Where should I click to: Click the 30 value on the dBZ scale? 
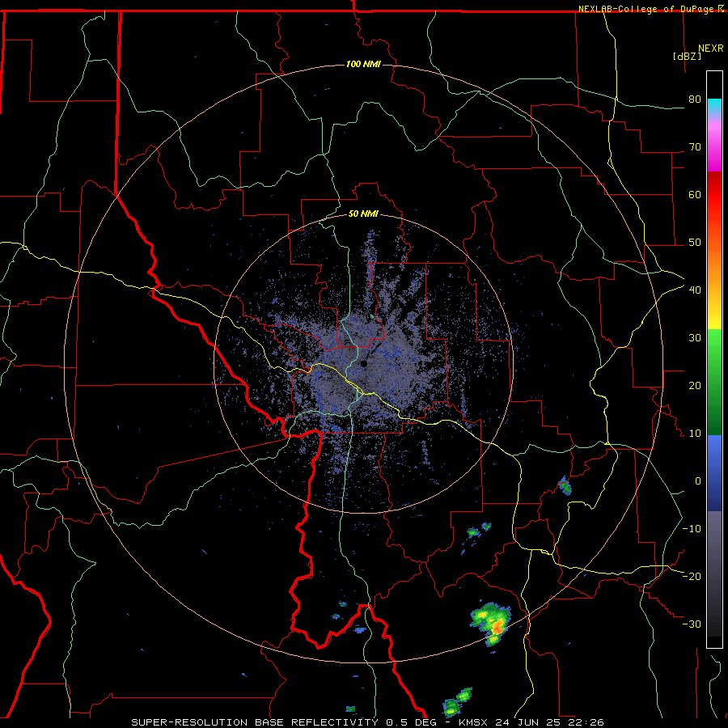pos(695,338)
